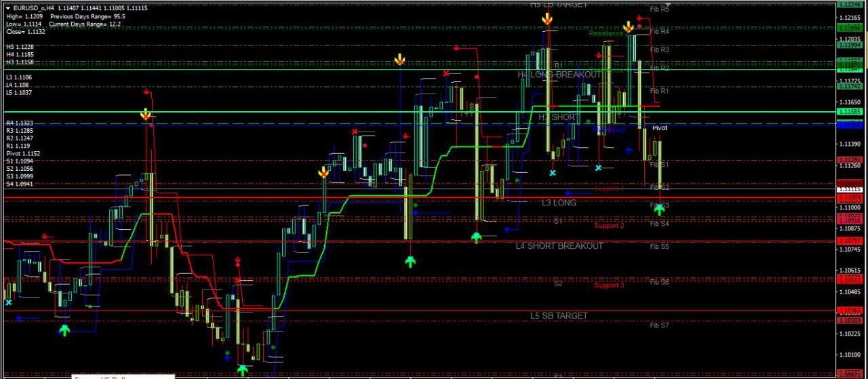The width and height of the screenshot is (868, 379).
Task: Select yellow arrow under the H5 LB TARGET label
Action: 547,20
